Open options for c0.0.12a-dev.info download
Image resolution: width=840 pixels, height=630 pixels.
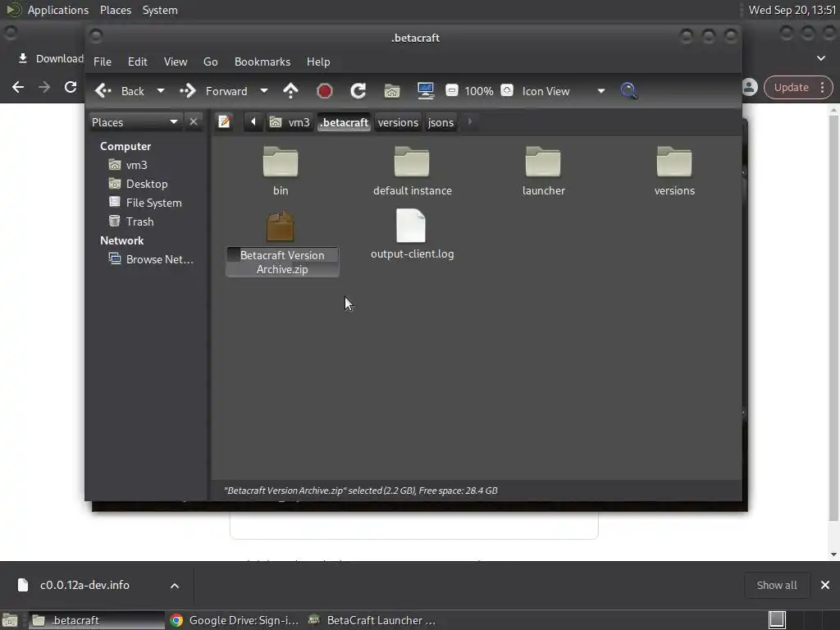pos(175,586)
